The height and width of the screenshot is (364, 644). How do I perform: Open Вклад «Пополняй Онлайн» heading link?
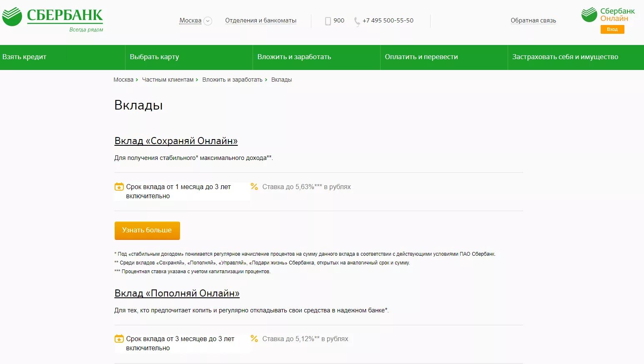(177, 294)
